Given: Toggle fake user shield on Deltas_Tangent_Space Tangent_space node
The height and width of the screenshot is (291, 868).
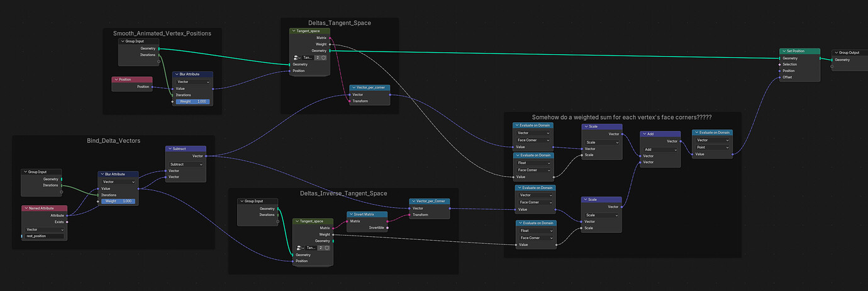Looking at the screenshot, I should (324, 57).
